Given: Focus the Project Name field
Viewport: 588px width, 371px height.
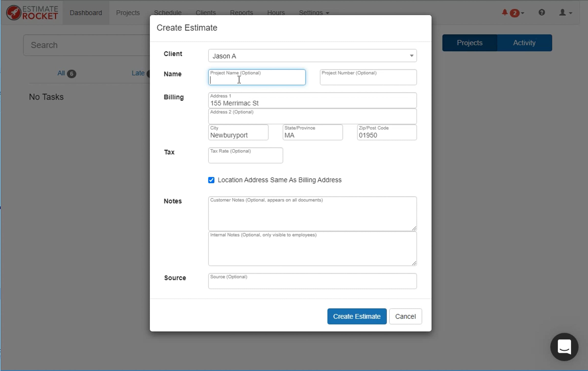Looking at the screenshot, I should tap(257, 77).
